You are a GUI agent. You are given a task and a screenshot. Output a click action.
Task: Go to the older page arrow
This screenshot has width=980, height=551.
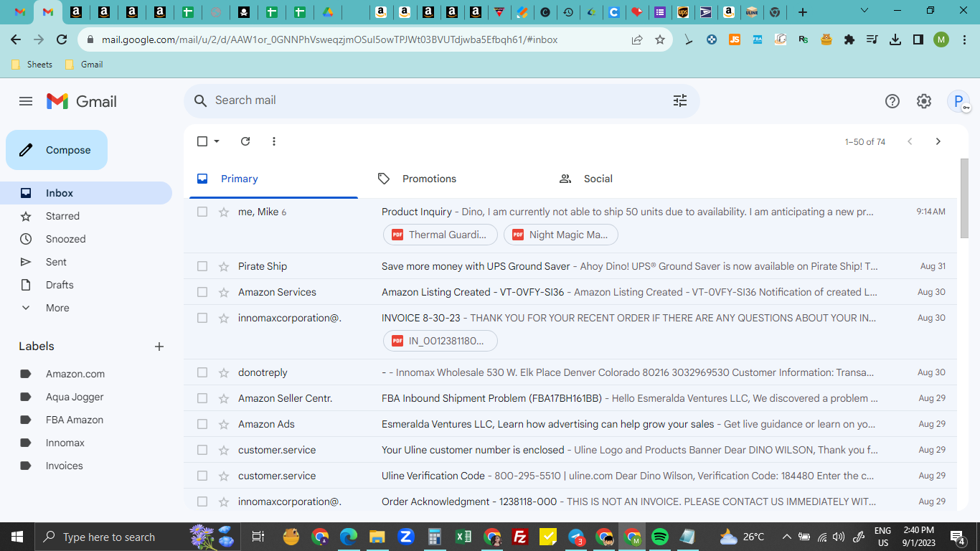click(x=938, y=141)
